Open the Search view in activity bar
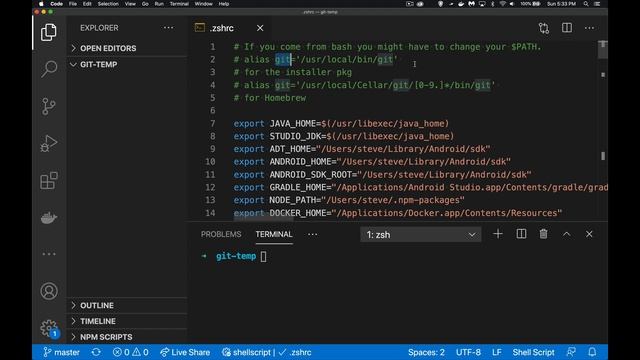This screenshot has width=640, height=360. click(49, 69)
